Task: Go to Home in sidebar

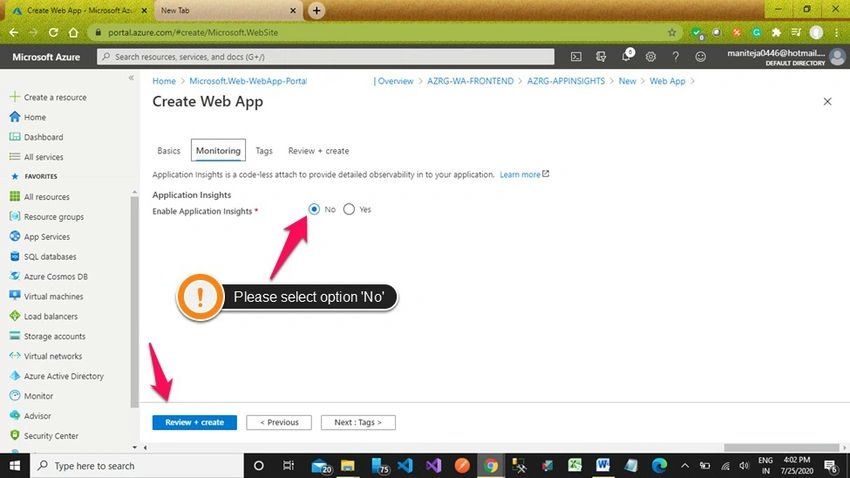Action: 35,117
